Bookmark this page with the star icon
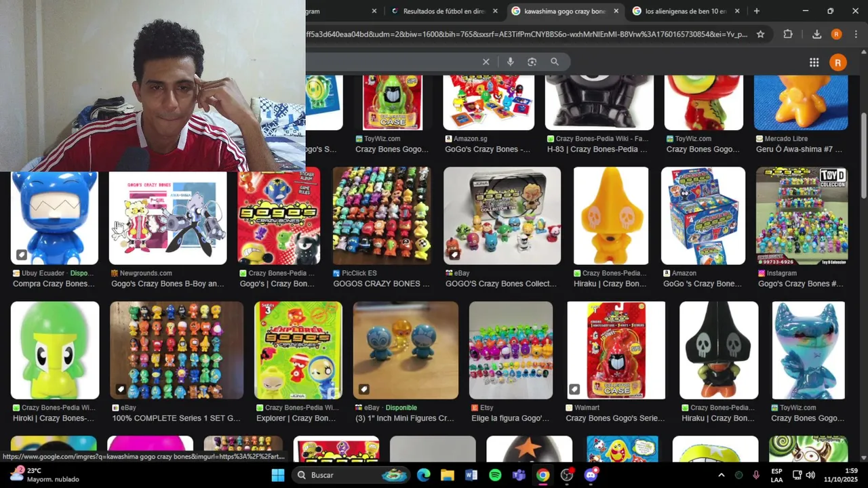Viewport: 868px width, 488px height. tap(760, 34)
